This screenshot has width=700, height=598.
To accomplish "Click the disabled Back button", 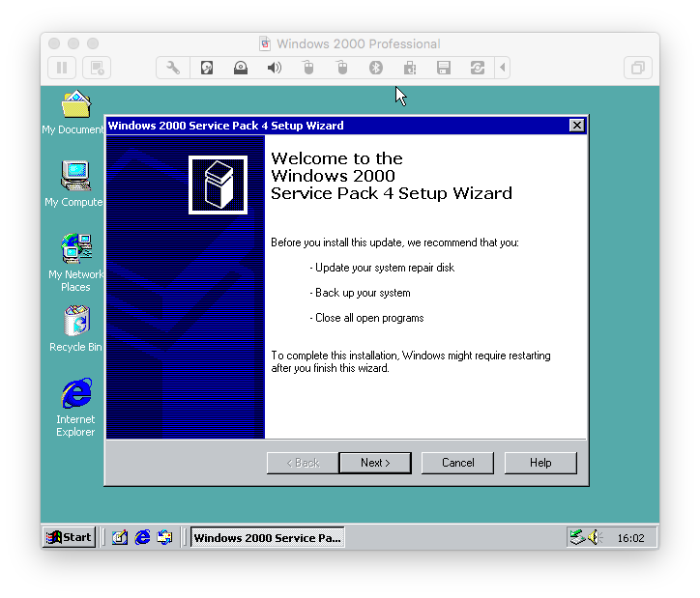I will (x=303, y=463).
